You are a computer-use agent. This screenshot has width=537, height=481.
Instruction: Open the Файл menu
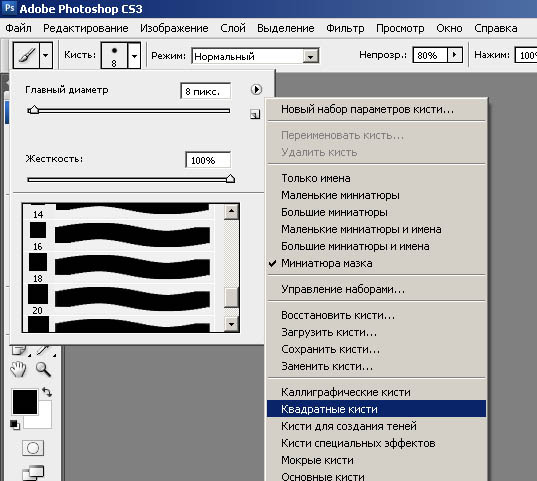coord(18,28)
